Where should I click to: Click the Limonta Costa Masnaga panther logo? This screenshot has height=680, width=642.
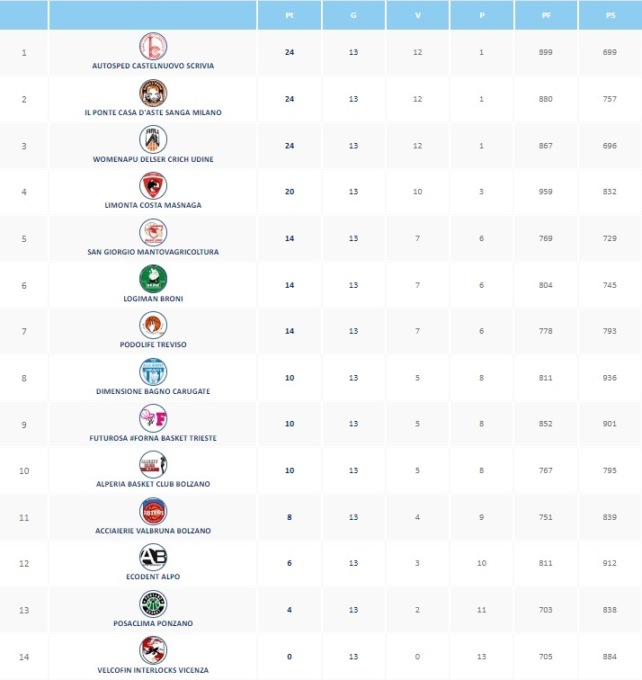coord(153,186)
